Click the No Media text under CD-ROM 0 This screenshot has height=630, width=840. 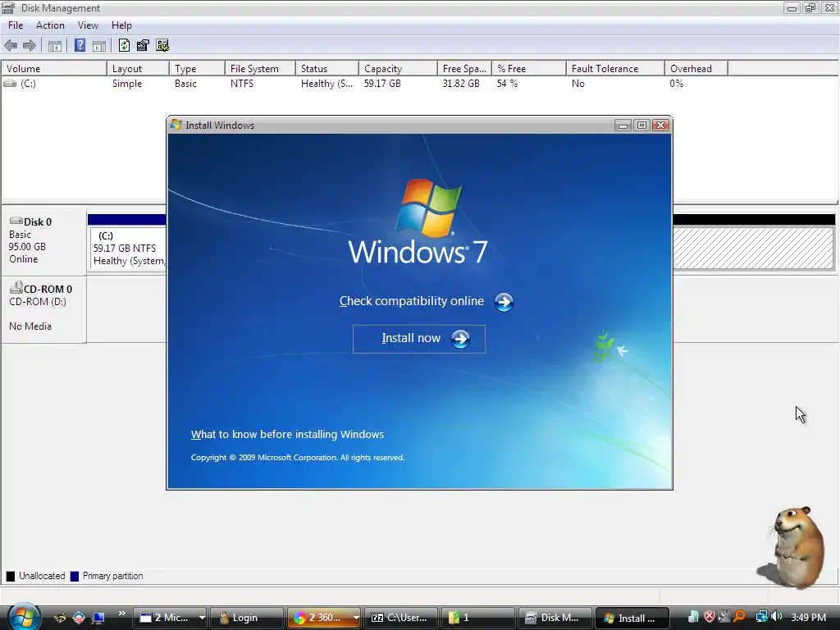(30, 326)
